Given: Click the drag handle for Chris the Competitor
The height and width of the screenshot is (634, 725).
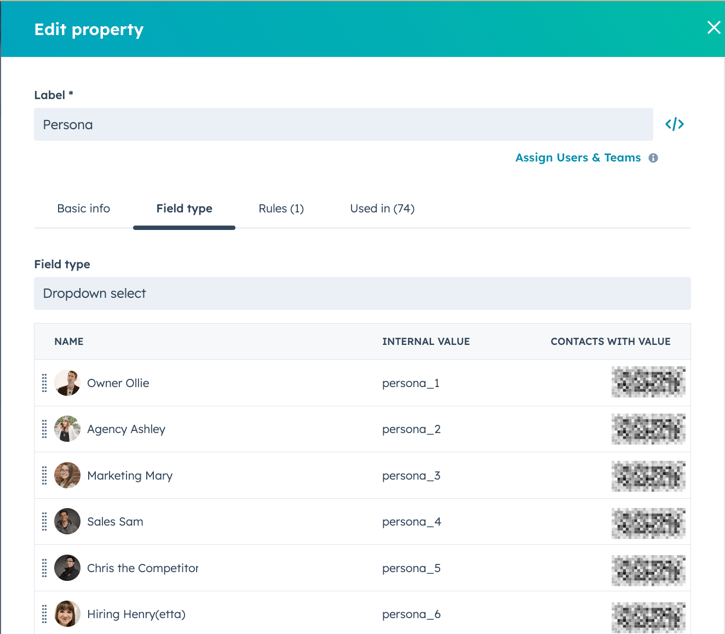Looking at the screenshot, I should click(x=44, y=568).
